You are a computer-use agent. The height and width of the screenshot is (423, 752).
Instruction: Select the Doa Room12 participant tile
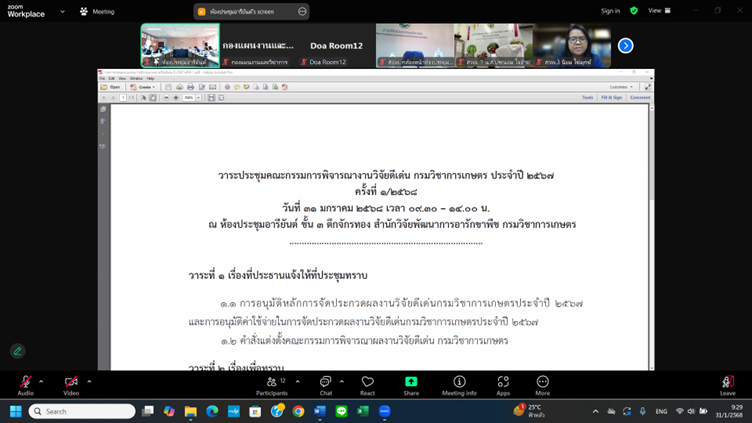click(336, 46)
